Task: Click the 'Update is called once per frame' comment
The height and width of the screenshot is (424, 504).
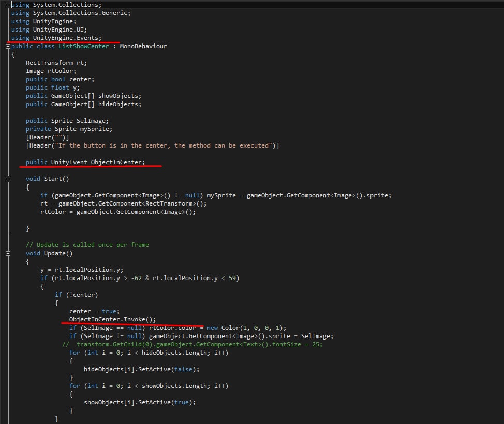Action: point(87,245)
